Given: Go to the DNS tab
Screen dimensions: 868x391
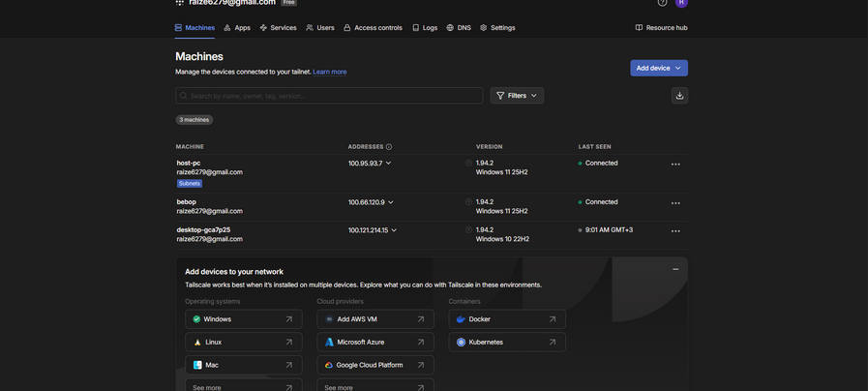Looking at the screenshot, I should pyautogui.click(x=459, y=28).
